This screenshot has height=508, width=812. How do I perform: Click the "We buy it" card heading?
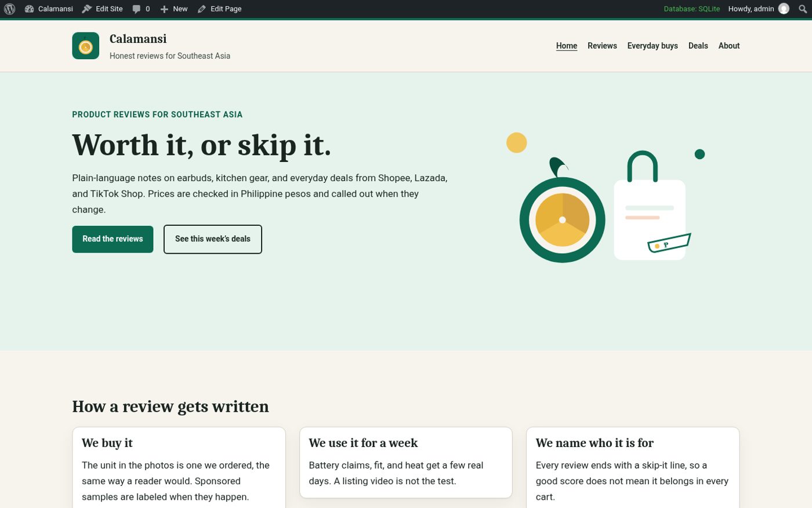click(x=107, y=443)
